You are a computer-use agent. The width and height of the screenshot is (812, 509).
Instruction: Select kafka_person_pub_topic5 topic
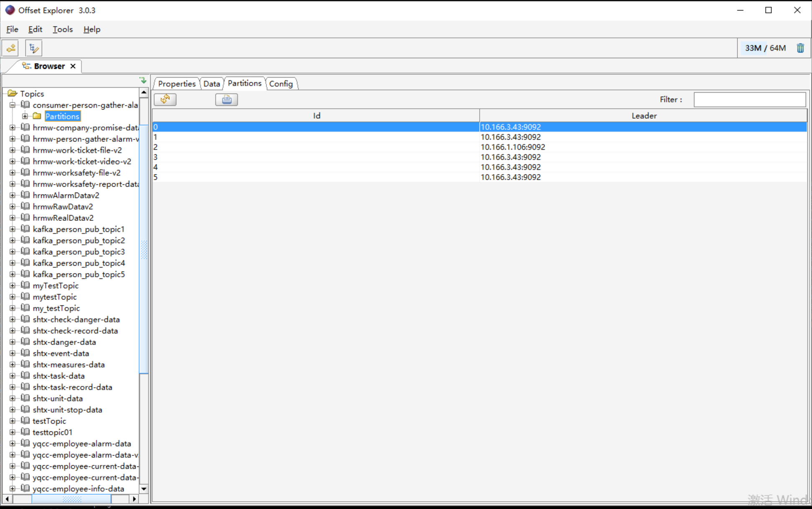click(x=79, y=274)
